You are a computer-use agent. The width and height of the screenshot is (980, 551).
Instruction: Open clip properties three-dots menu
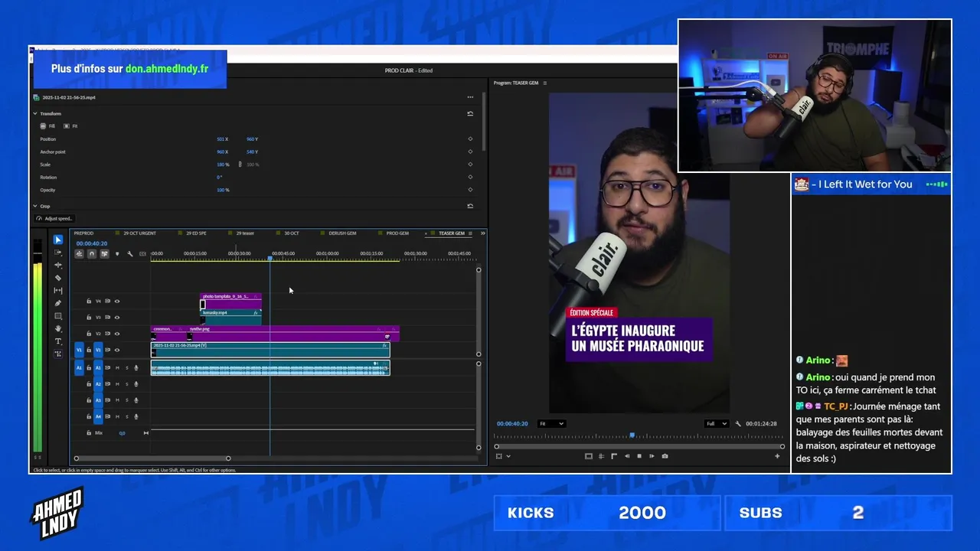pyautogui.click(x=470, y=97)
